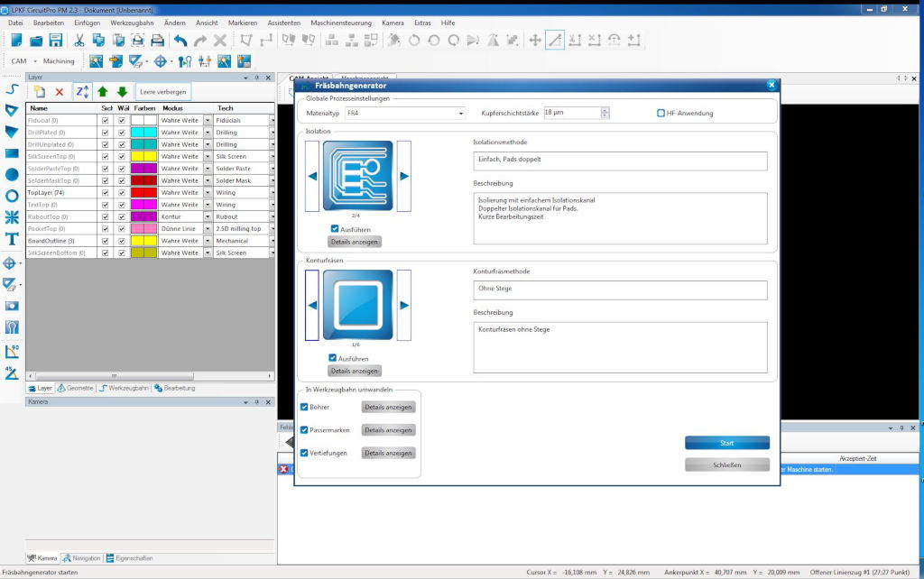924x579 pixels.
Task: Click the red X delete layer icon
Action: tap(60, 92)
